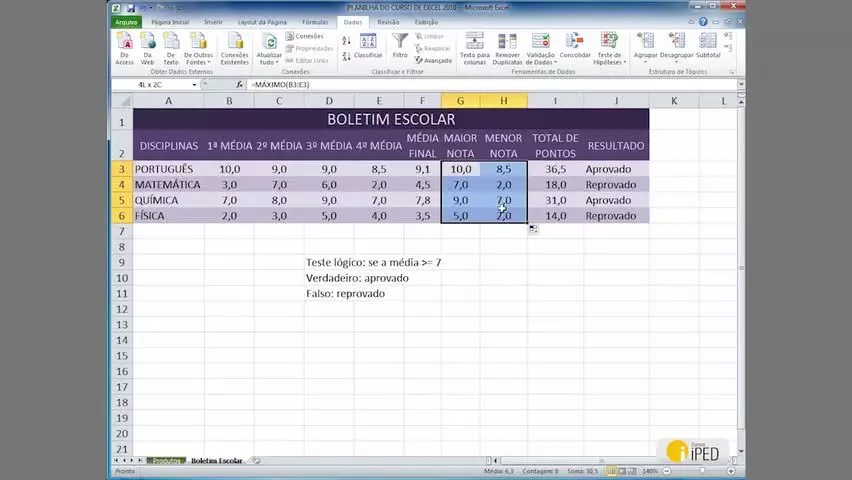Click the Conexões Existentes icon
The width and height of the screenshot is (852, 480).
(x=235, y=49)
